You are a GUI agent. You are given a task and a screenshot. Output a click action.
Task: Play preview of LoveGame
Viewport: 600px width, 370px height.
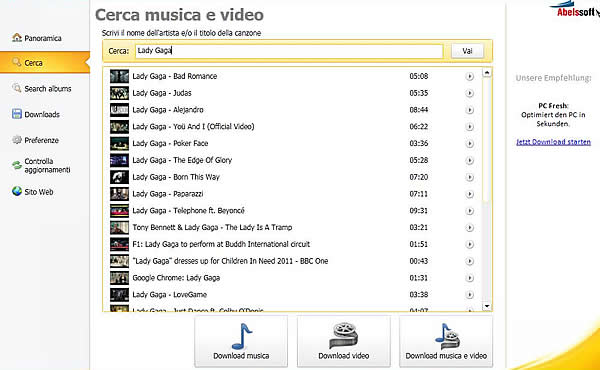coord(470,295)
